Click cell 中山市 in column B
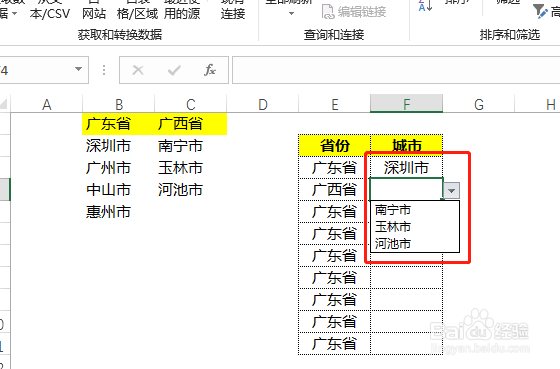This screenshot has width=560, height=369. pos(119,190)
